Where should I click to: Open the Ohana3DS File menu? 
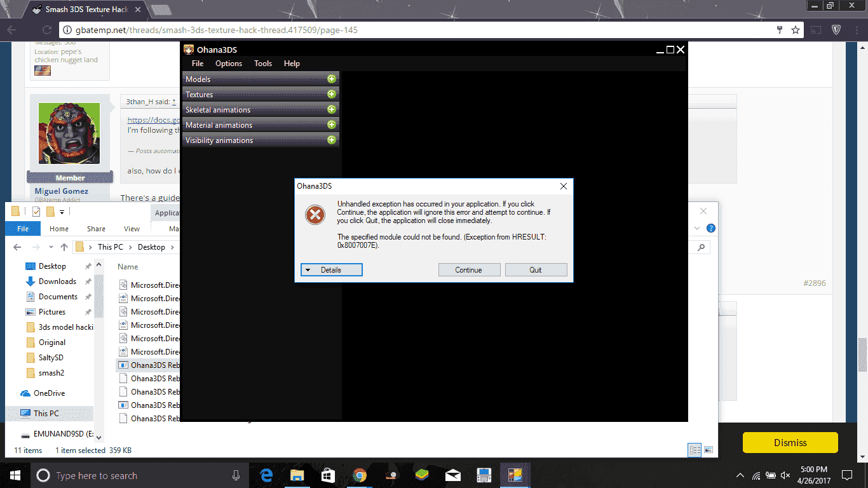(198, 64)
